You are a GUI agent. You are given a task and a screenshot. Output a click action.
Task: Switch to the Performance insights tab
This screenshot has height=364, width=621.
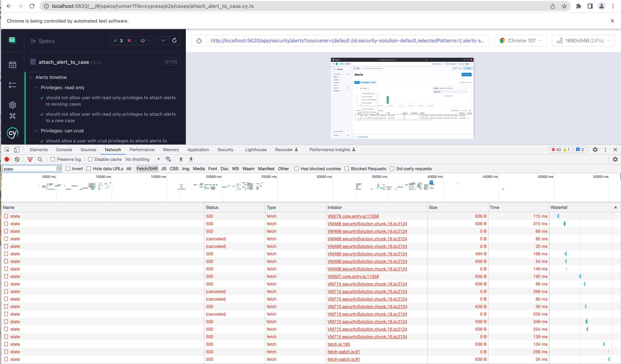click(330, 150)
